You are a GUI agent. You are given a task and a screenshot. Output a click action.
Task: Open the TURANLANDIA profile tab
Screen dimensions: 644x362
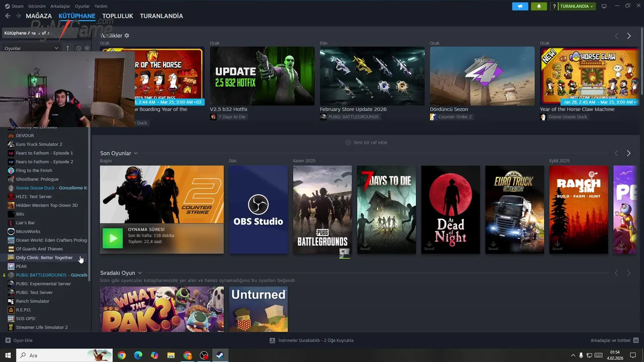pos(162,16)
